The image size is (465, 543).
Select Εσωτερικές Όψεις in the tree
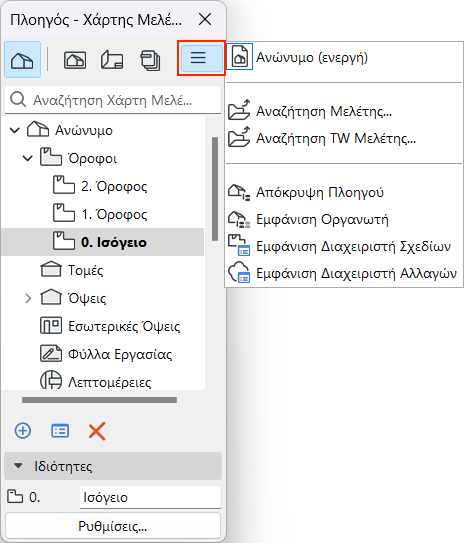124,326
